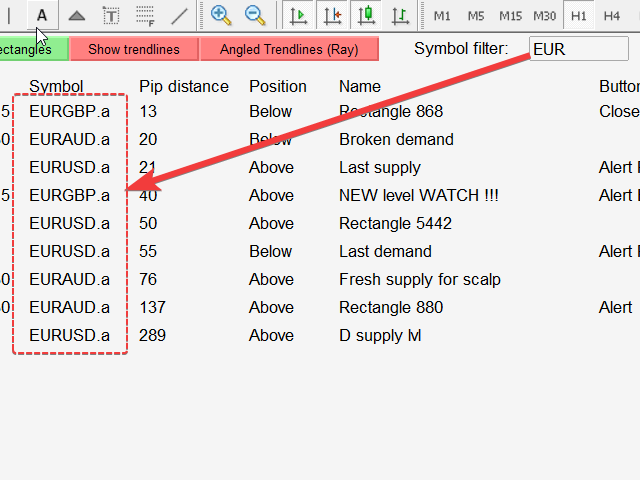Zoom out of the chart

click(255, 16)
